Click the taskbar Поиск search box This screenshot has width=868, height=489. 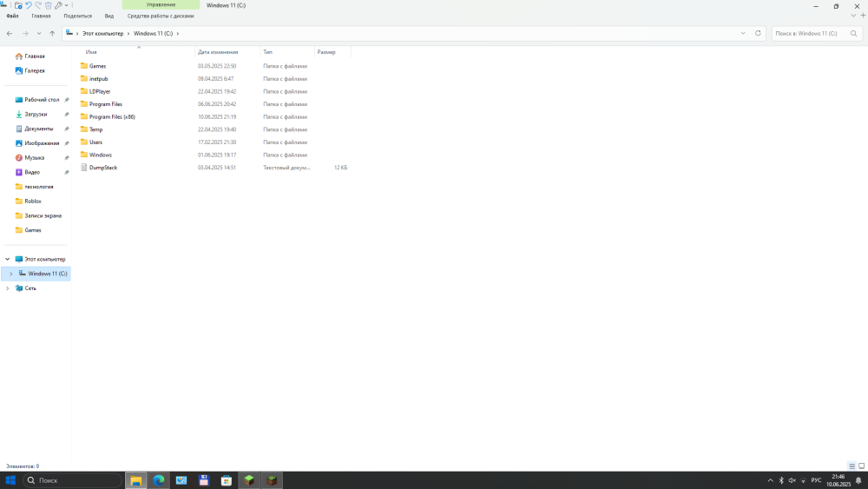point(73,480)
